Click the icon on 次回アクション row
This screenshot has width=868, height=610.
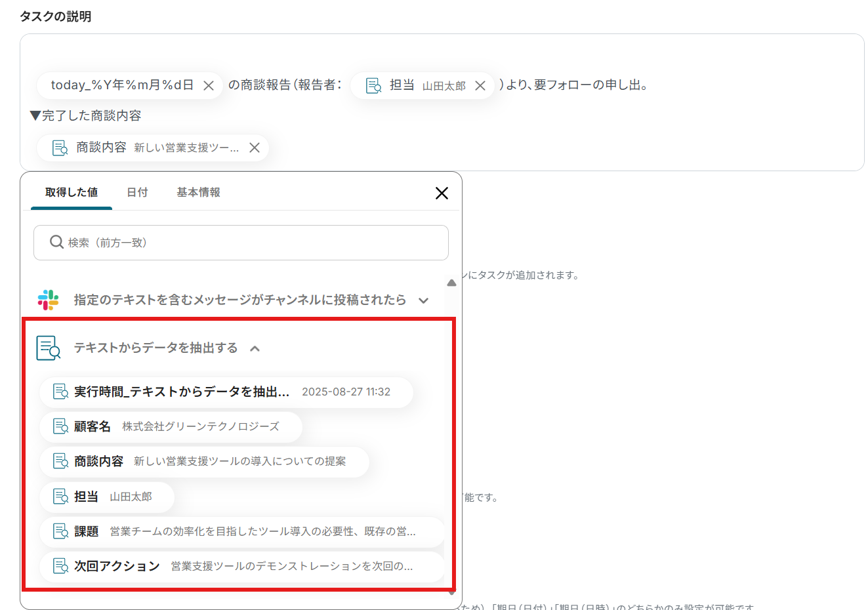tap(60, 566)
